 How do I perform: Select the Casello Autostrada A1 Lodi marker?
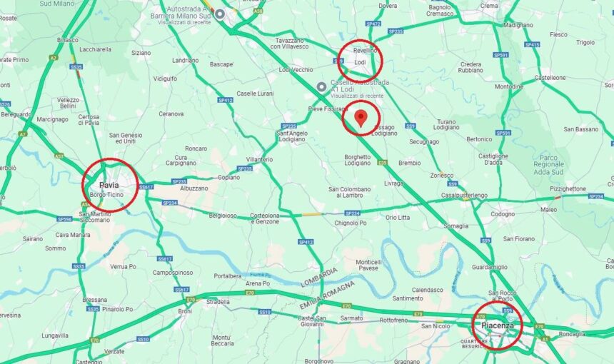coord(321,86)
